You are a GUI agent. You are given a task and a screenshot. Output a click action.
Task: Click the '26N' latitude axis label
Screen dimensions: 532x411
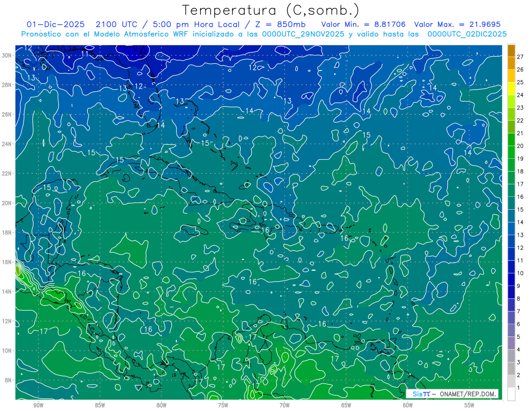7,114
